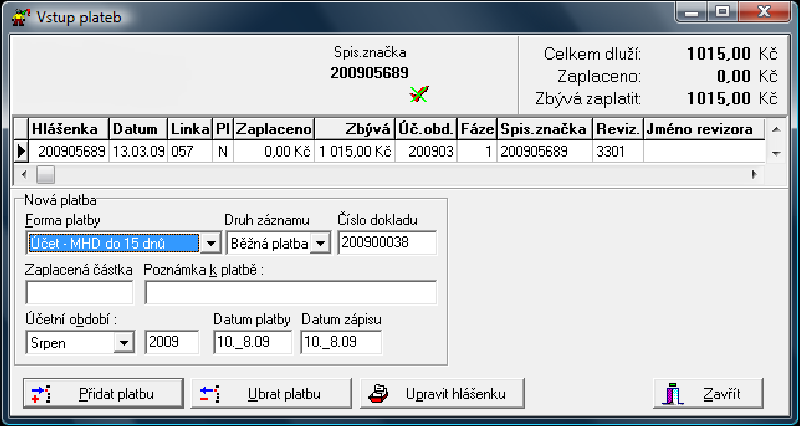Click the Zaplaceno cell 0,00 Kč
This screenshot has height=426, width=800.
(273, 152)
